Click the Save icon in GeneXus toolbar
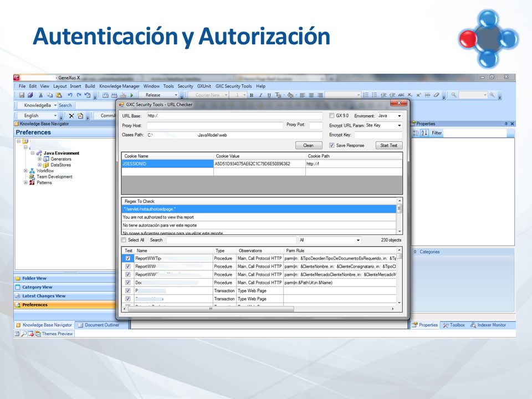532x399 pixels. coord(22,95)
